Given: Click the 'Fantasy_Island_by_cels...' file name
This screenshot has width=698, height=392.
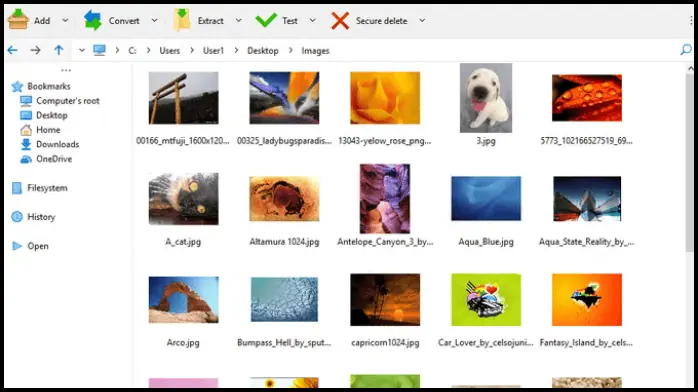Looking at the screenshot, I should 586,343.
